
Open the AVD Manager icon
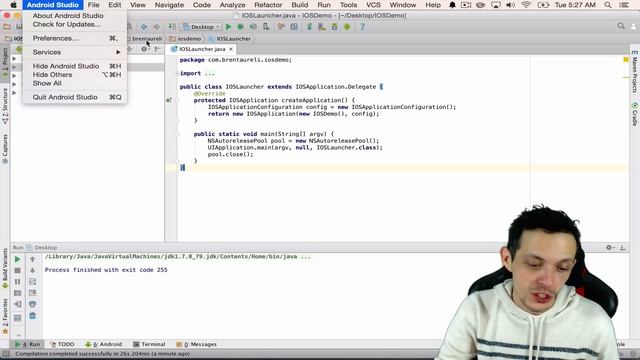(x=322, y=27)
